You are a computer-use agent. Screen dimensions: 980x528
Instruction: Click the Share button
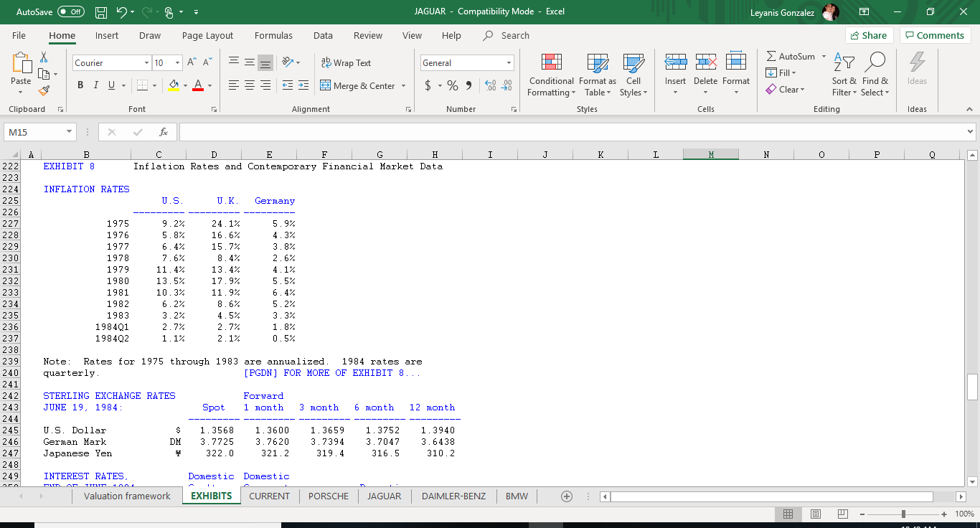[x=868, y=35]
